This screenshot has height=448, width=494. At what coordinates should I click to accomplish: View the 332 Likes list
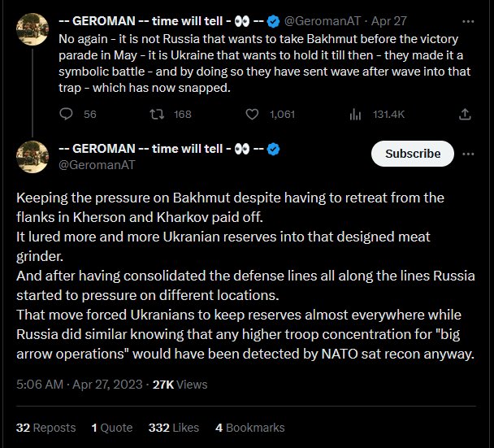(174, 428)
